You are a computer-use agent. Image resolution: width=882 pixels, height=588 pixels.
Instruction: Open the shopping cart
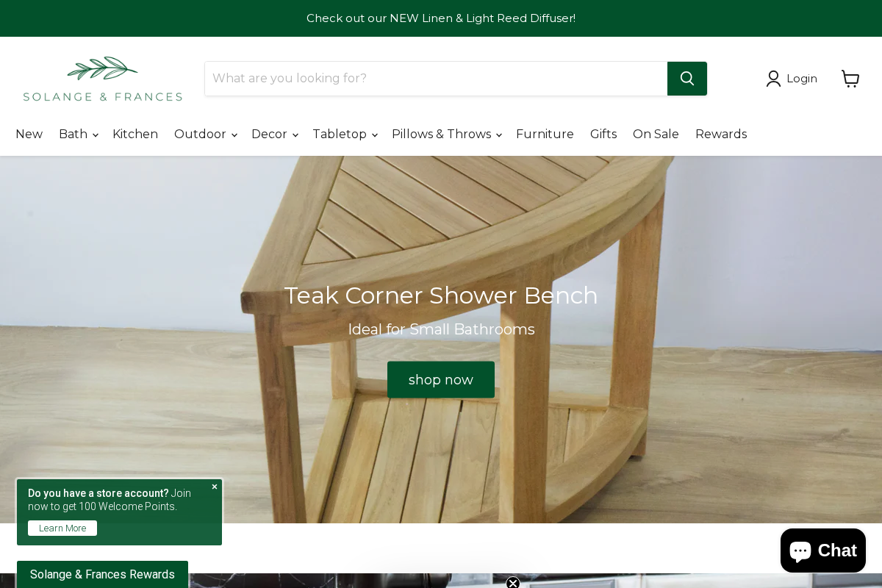click(850, 79)
